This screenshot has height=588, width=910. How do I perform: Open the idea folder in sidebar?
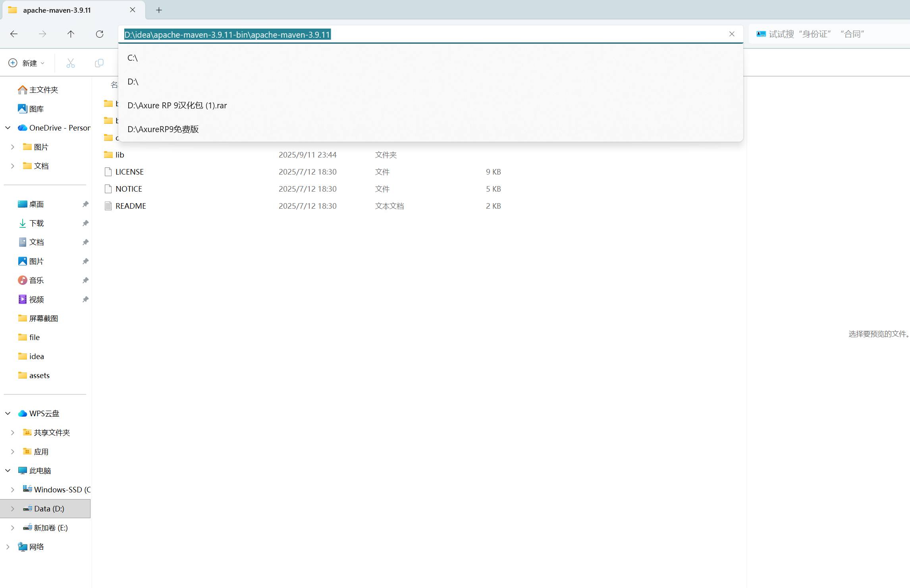pos(36,356)
